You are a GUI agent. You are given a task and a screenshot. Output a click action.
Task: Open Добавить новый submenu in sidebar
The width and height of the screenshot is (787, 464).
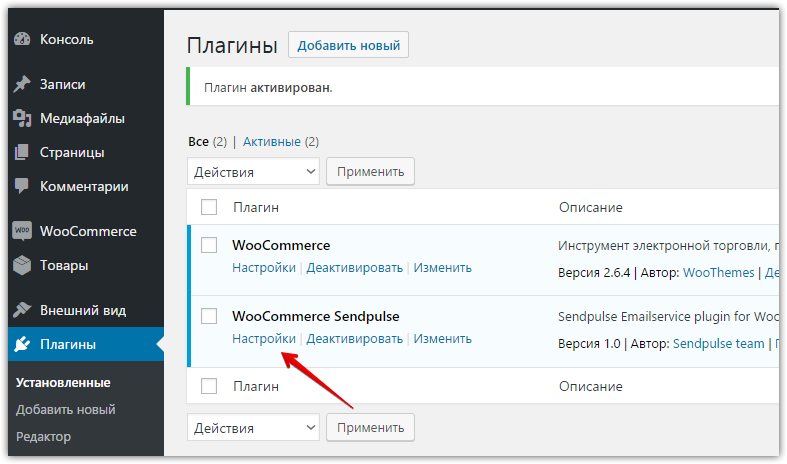pos(66,410)
